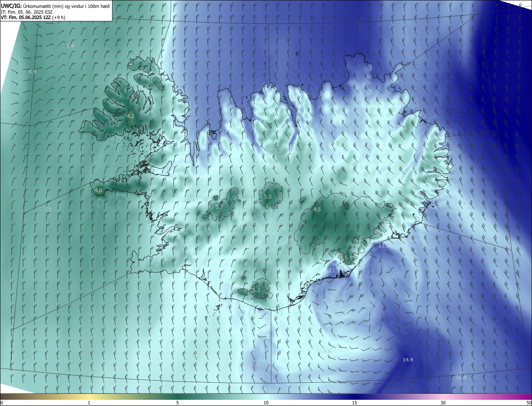The image size is (532, 406).
Task: Click the 4.2 value on the Westfjords
Action: [131, 116]
